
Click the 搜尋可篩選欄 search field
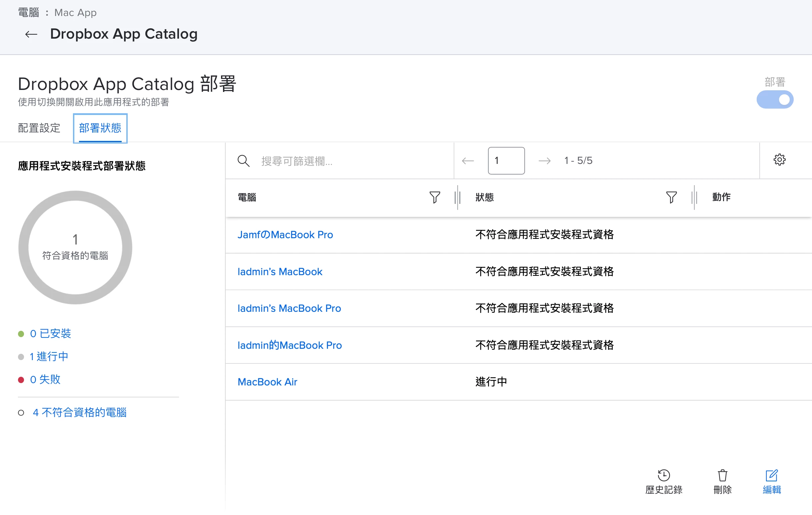click(354, 161)
